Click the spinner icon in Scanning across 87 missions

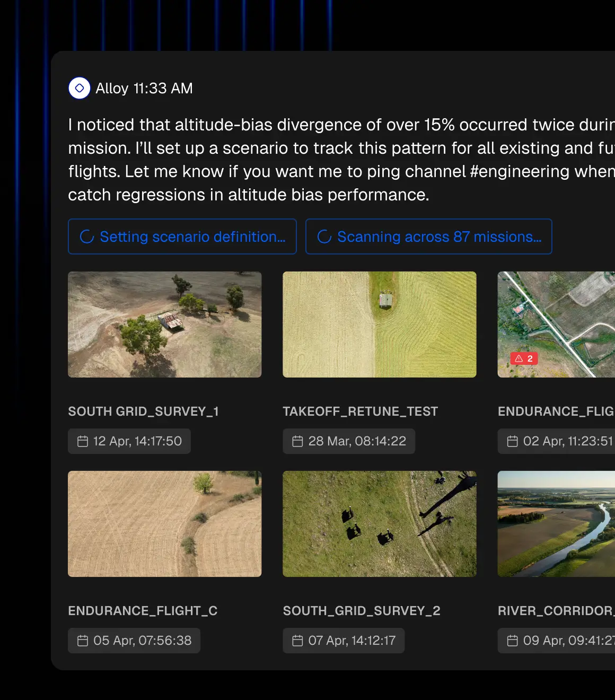point(324,237)
